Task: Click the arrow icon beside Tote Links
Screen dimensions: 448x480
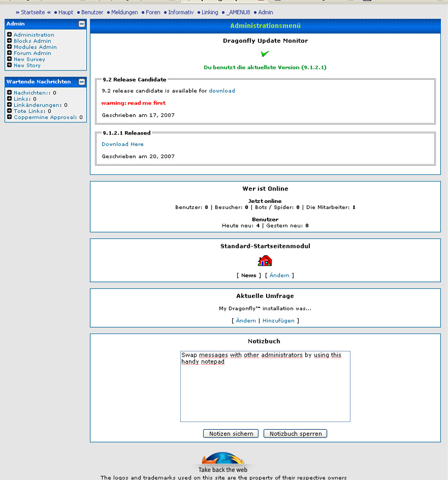Action: pyautogui.click(x=9, y=110)
